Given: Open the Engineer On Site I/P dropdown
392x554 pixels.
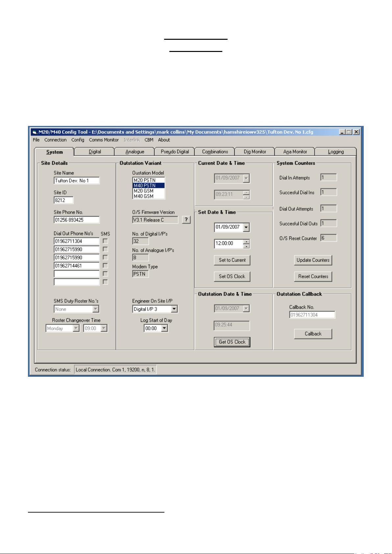Looking at the screenshot, I should [x=174, y=309].
